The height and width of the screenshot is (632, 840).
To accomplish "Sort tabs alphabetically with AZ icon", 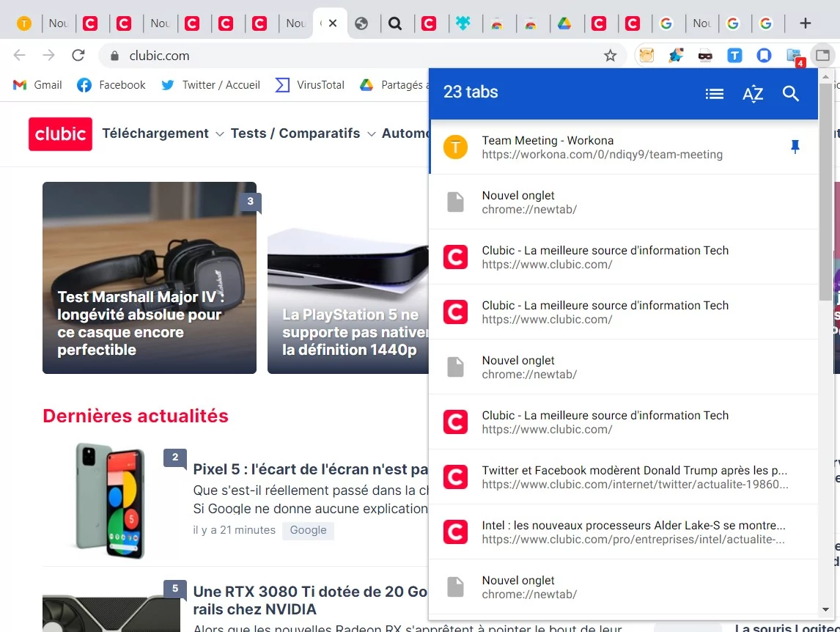I will (x=753, y=94).
